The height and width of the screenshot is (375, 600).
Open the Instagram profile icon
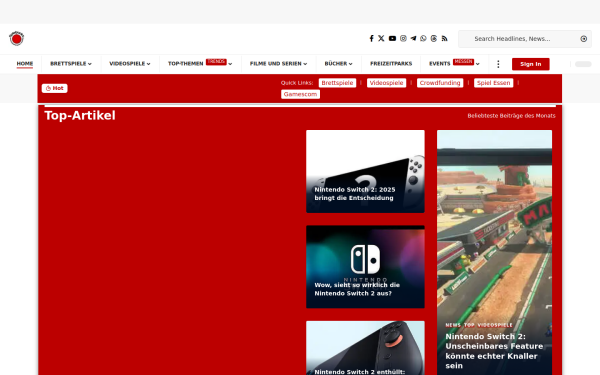[403, 38]
